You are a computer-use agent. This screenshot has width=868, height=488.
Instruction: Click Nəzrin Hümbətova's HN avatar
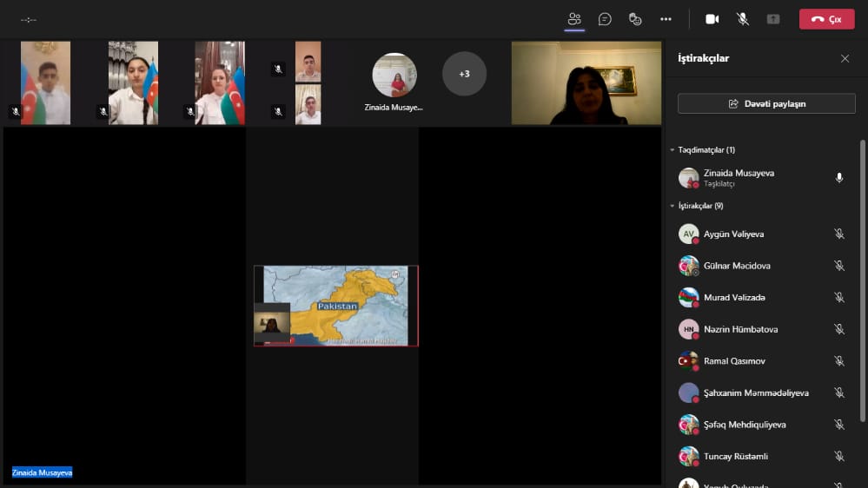click(x=689, y=329)
